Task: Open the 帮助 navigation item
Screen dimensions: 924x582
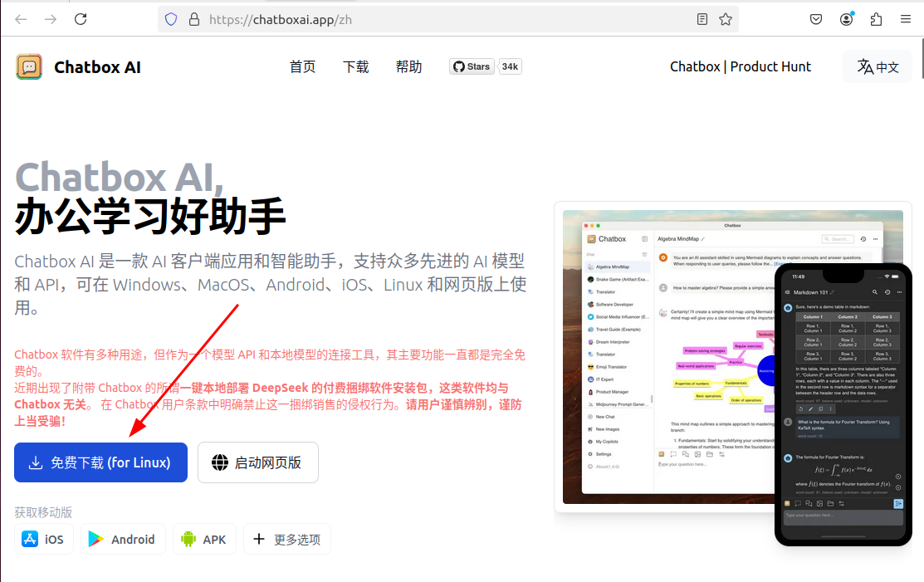Action: coord(409,66)
